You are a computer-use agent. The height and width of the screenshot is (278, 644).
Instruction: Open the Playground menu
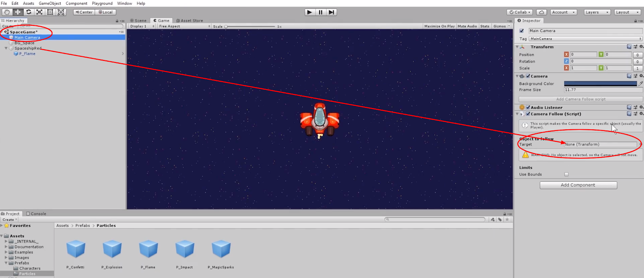(x=102, y=3)
